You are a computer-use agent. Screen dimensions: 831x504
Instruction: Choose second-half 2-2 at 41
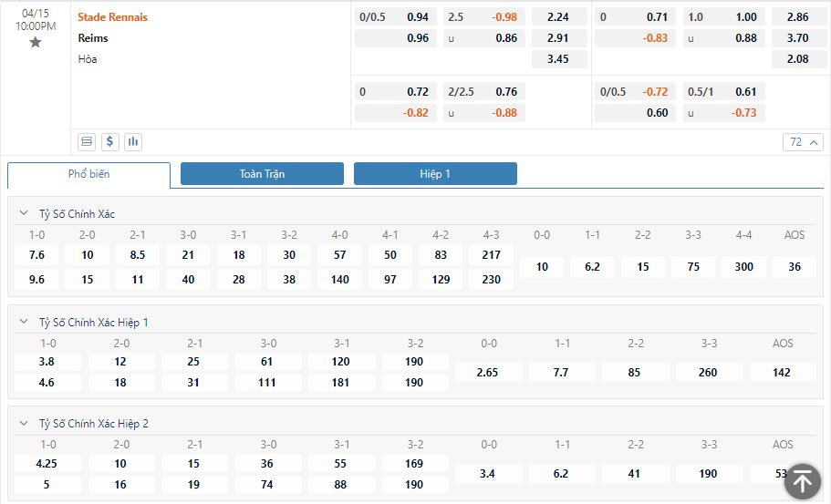pyautogui.click(x=635, y=474)
